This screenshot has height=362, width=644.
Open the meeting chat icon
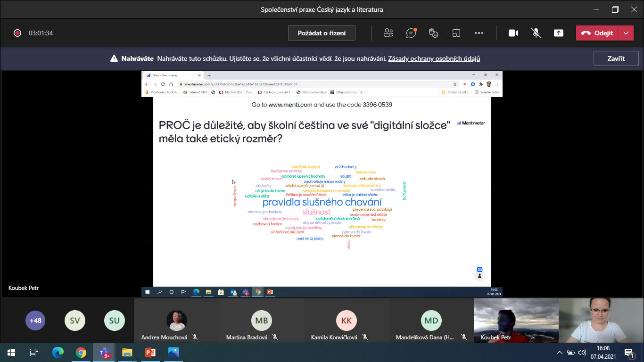411,33
